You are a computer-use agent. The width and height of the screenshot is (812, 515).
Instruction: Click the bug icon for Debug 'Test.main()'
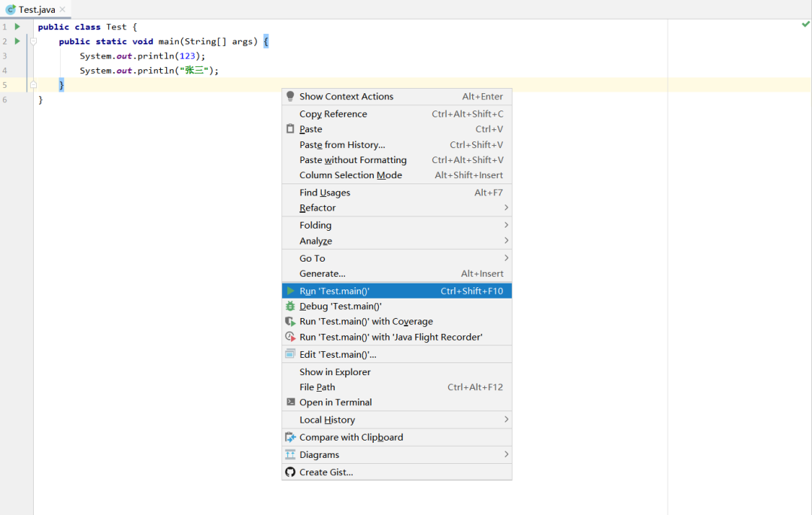(x=290, y=306)
